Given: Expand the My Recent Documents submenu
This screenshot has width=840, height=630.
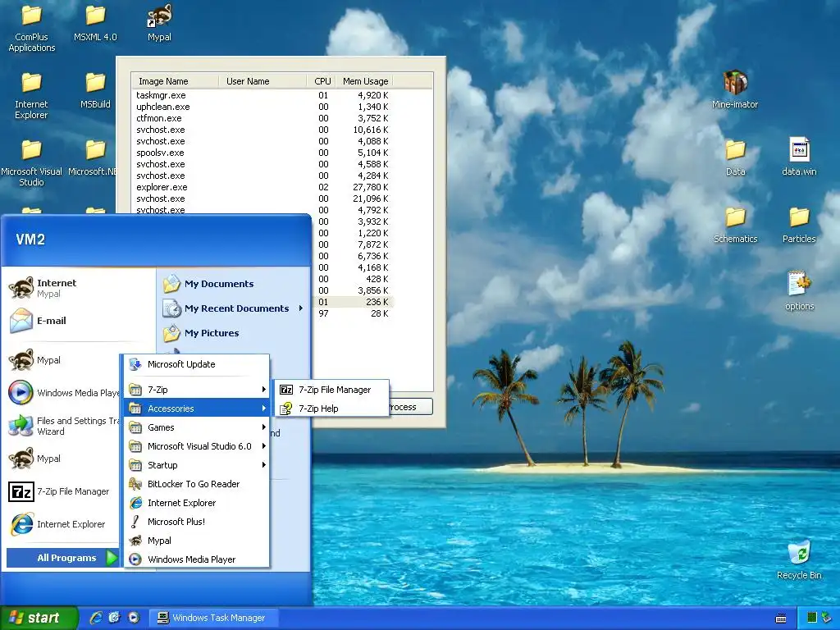Looking at the screenshot, I should coord(234,308).
